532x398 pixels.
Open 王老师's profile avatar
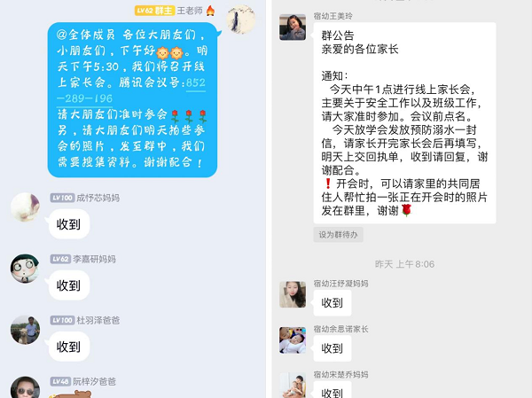point(241,20)
